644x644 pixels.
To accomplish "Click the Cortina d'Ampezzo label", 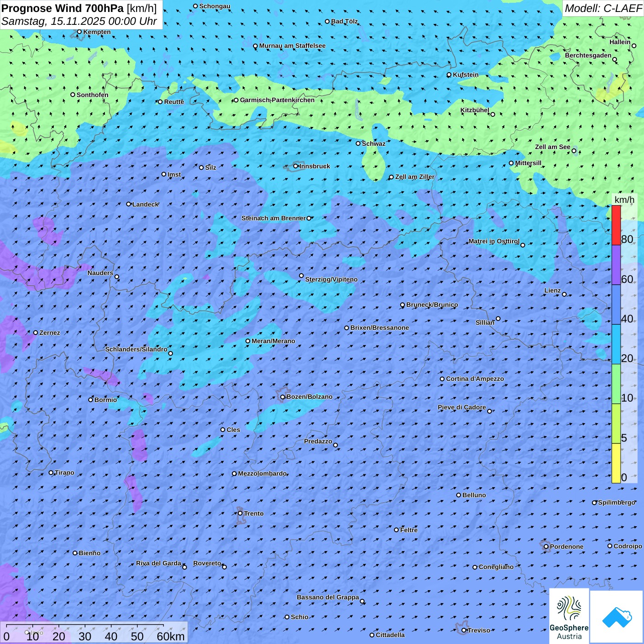I will 475,379.
